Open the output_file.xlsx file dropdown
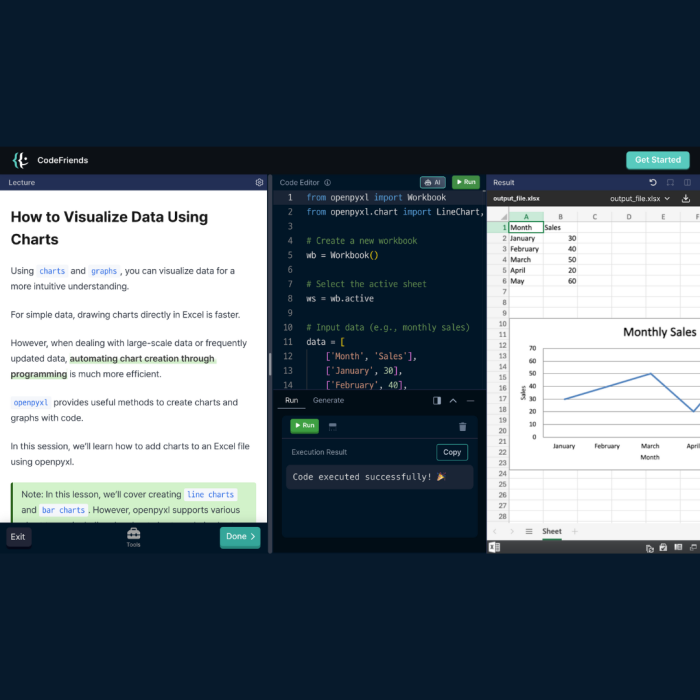 click(x=640, y=199)
